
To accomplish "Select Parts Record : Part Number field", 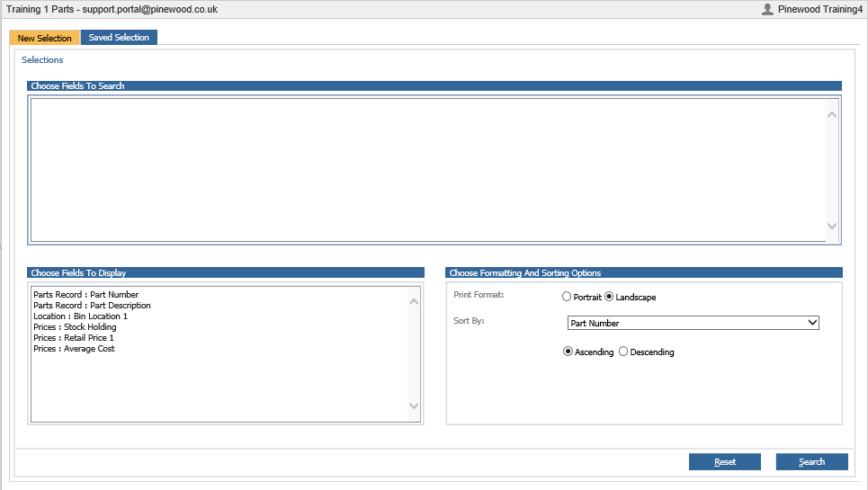I will 85,295.
